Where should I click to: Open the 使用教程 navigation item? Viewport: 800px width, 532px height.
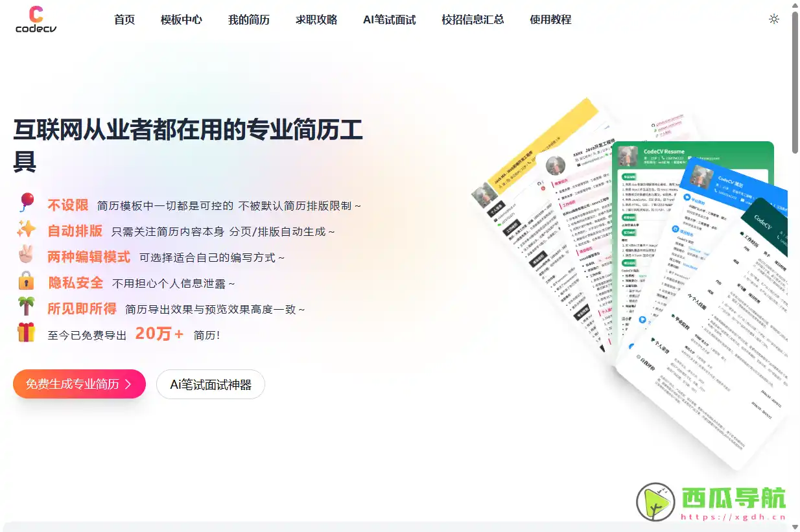click(550, 19)
